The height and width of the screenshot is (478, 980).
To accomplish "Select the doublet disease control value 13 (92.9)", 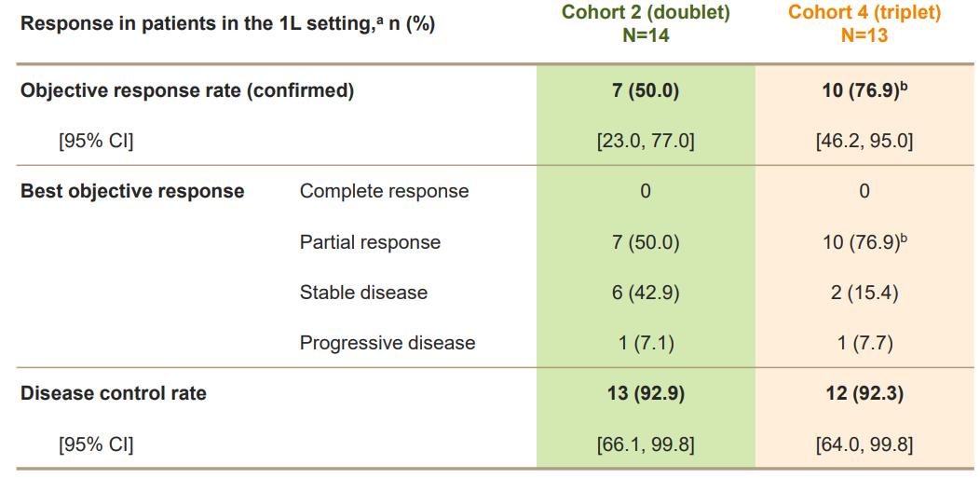I will [x=646, y=394].
